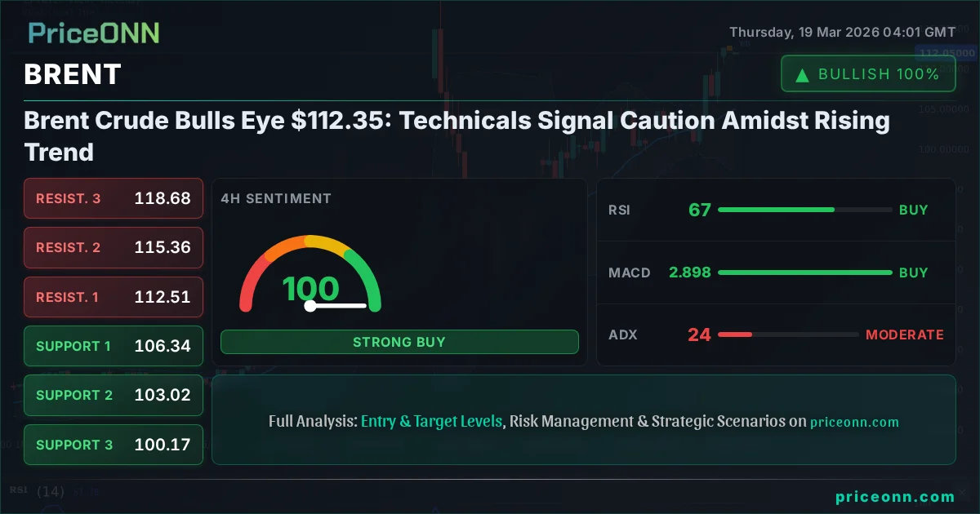Image resolution: width=980 pixels, height=514 pixels.
Task: Select the RESIST. 1 price row
Action: [113, 297]
